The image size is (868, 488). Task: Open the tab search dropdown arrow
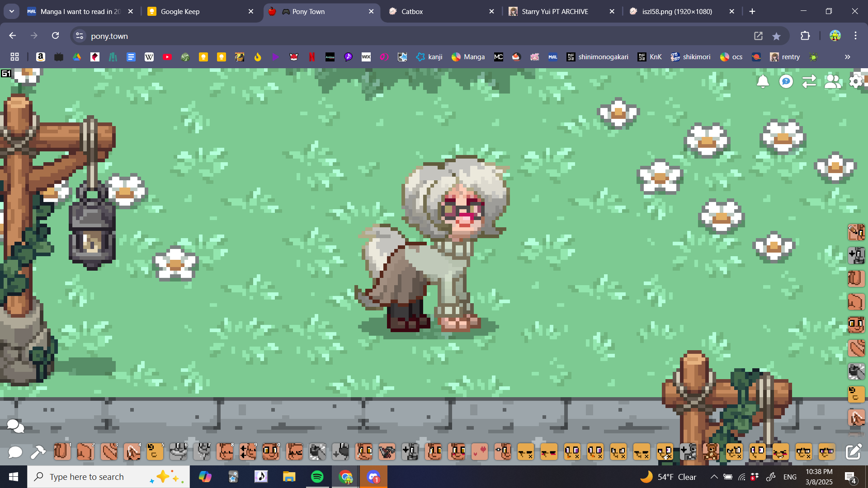click(11, 11)
